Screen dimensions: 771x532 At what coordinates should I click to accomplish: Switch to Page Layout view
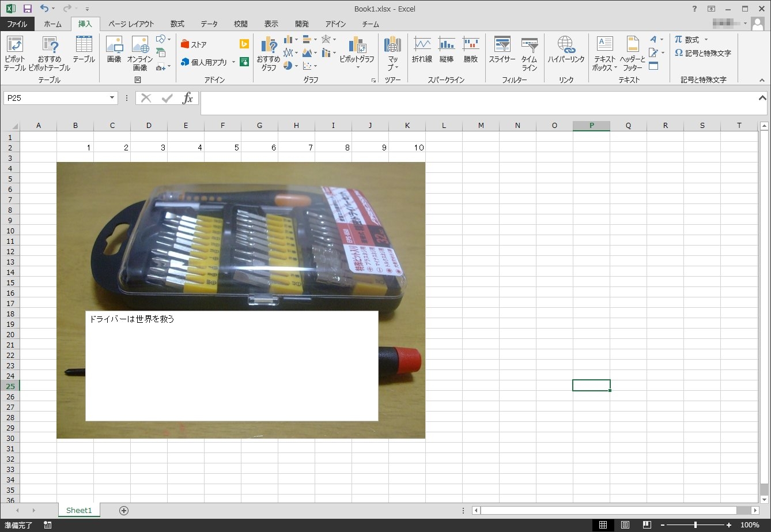[625, 525]
